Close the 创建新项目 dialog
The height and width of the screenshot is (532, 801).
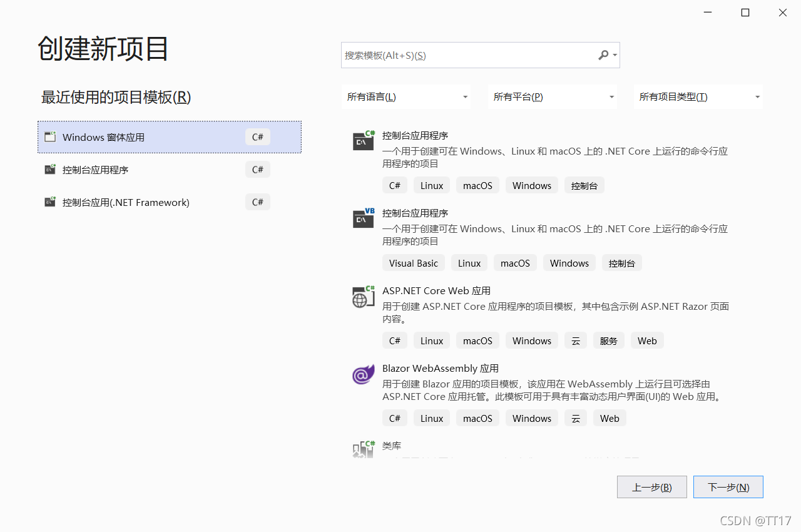pos(783,13)
